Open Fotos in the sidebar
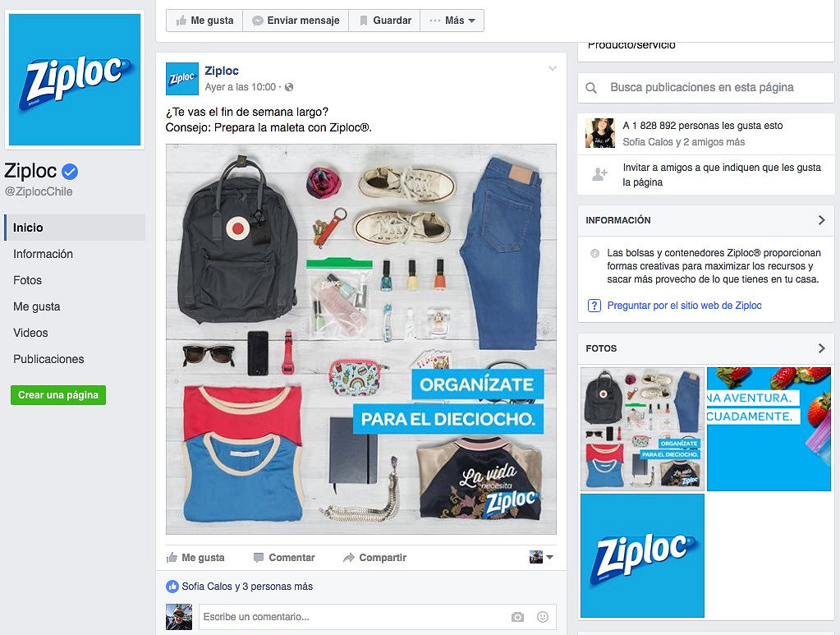The image size is (840, 635). [27, 280]
